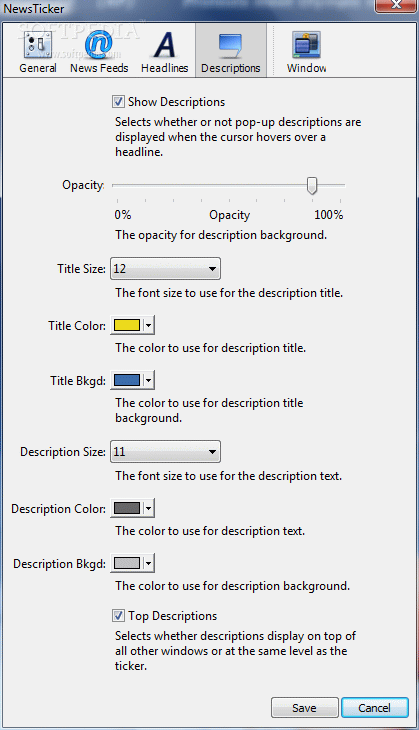Click the dark gray Description Color swatch
Image resolution: width=419 pixels, height=730 pixels.
[127, 508]
